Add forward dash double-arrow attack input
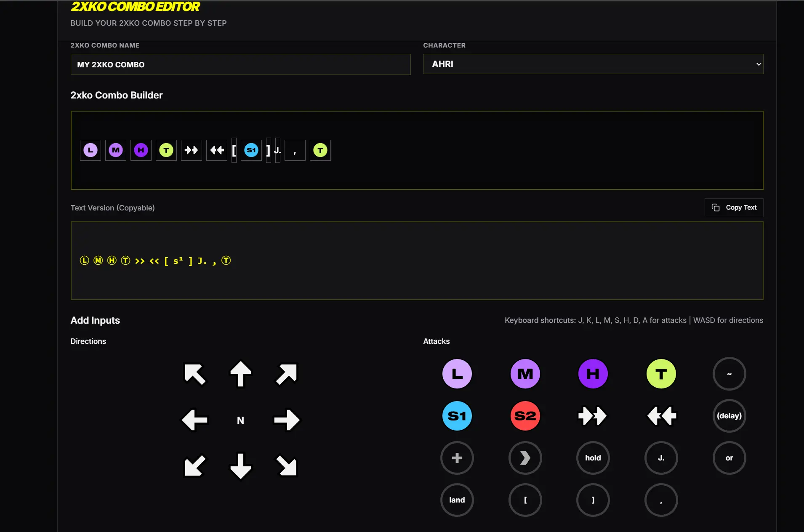Image resolution: width=804 pixels, height=532 pixels. (593, 416)
